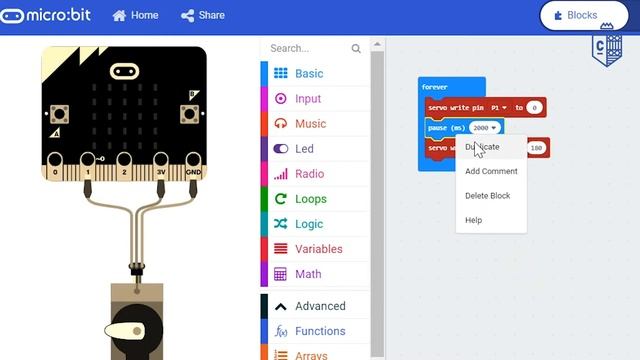Switch to Blocks editor view

tap(584, 16)
